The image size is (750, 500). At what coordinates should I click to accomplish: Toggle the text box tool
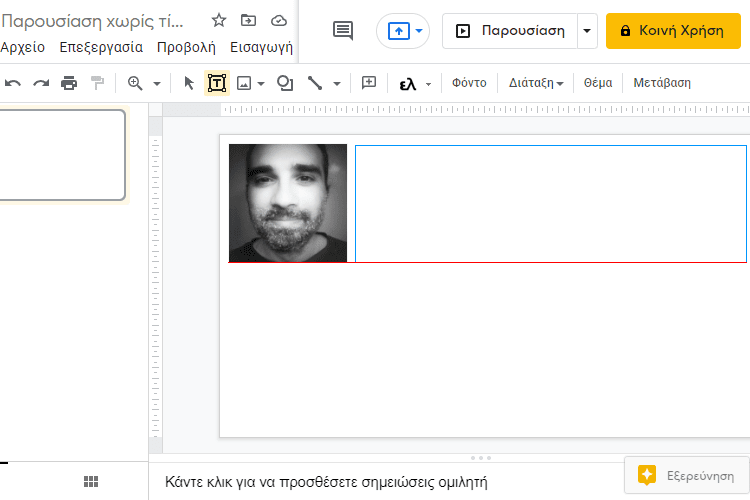pos(217,83)
